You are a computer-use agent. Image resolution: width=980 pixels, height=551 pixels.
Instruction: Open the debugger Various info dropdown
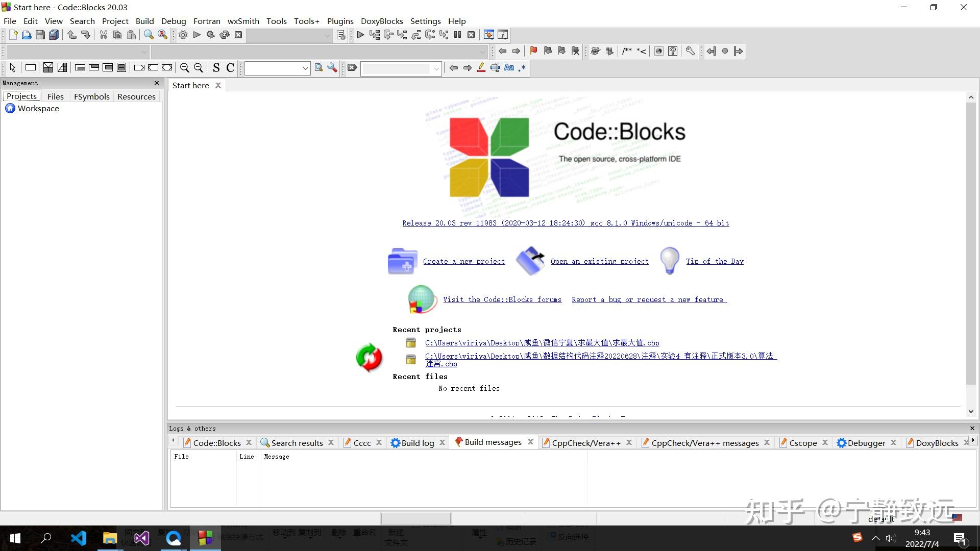click(503, 35)
